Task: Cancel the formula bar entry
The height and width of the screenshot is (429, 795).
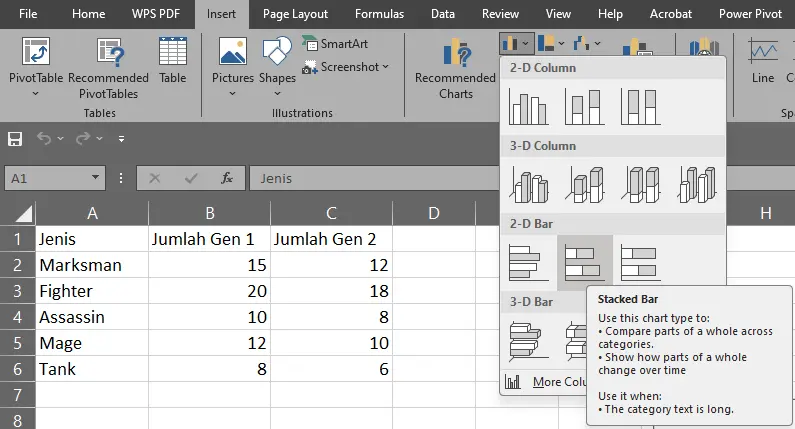Action: pos(155,178)
